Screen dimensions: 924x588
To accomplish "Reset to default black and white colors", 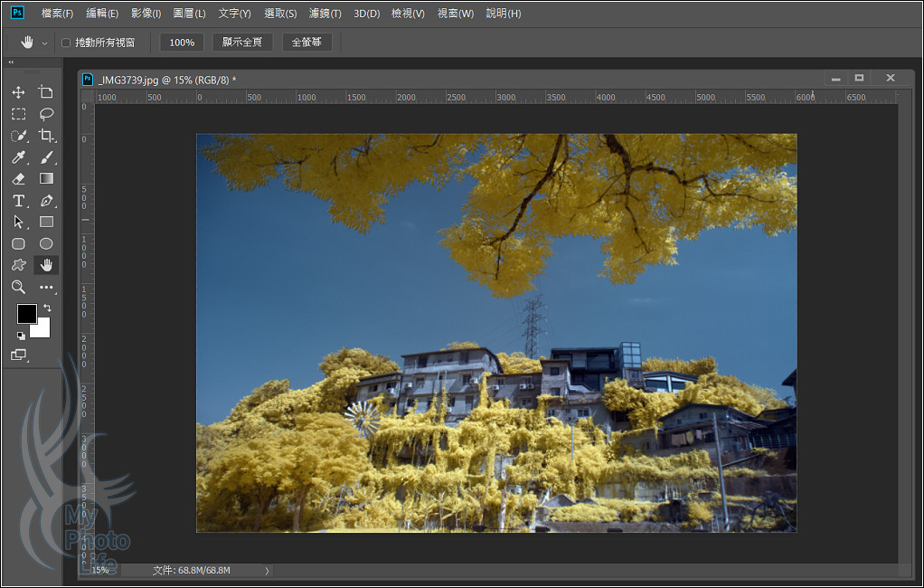I will click(x=20, y=335).
